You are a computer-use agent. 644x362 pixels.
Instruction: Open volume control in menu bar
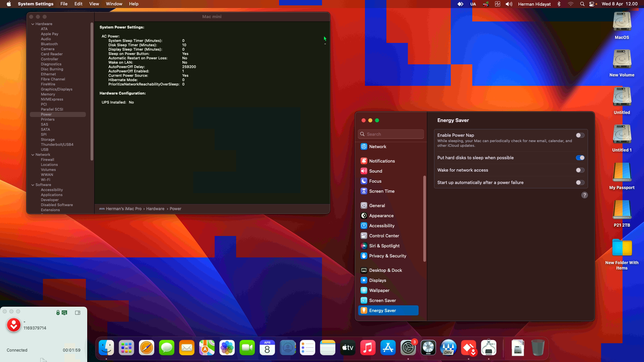tap(509, 4)
